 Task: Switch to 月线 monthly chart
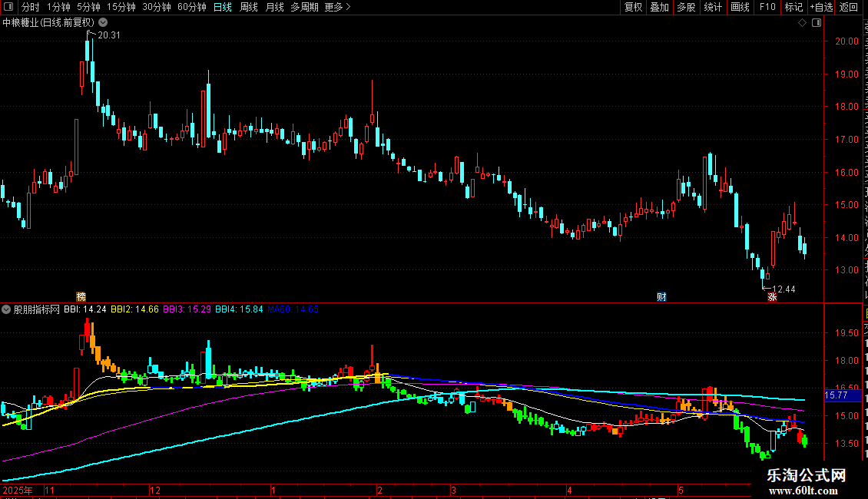pos(274,7)
